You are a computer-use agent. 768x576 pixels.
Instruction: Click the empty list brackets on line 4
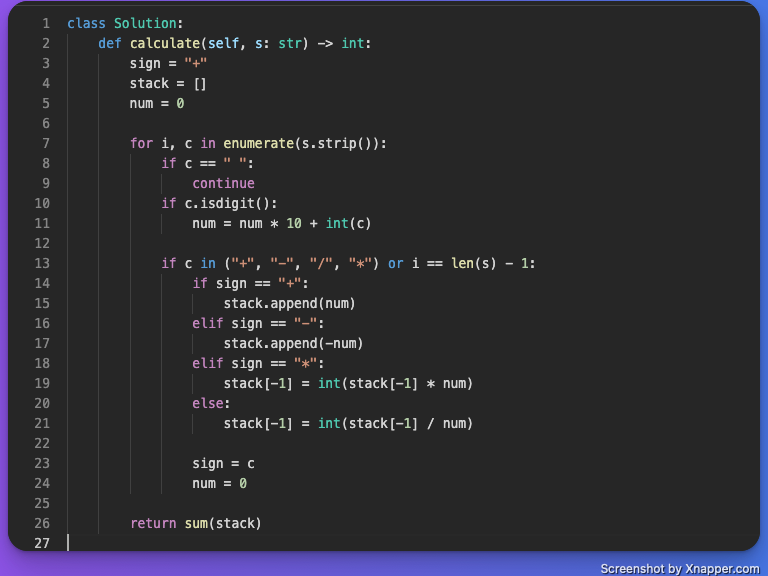click(200, 84)
